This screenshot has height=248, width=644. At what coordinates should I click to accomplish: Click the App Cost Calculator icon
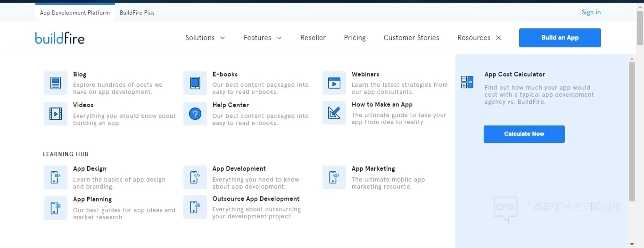[x=467, y=82]
